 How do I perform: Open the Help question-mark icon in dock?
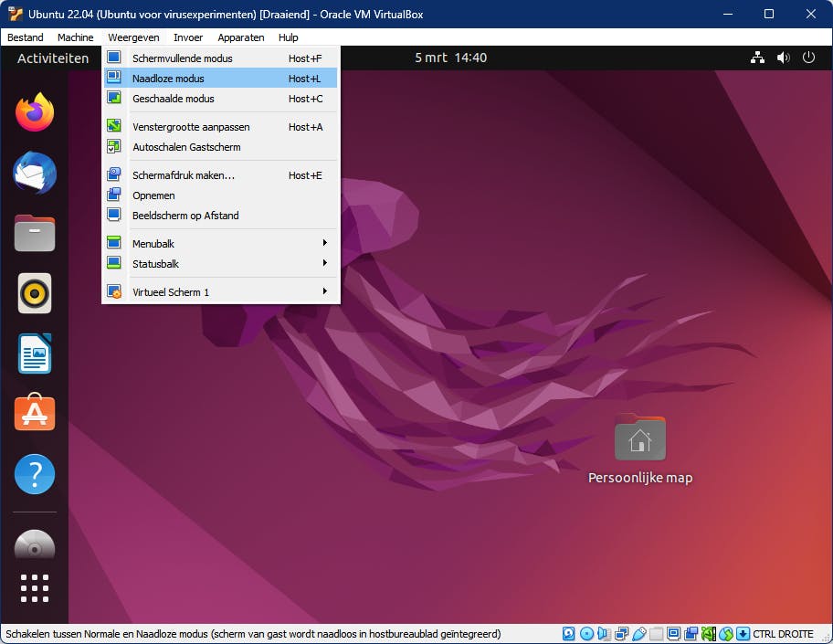(x=35, y=474)
